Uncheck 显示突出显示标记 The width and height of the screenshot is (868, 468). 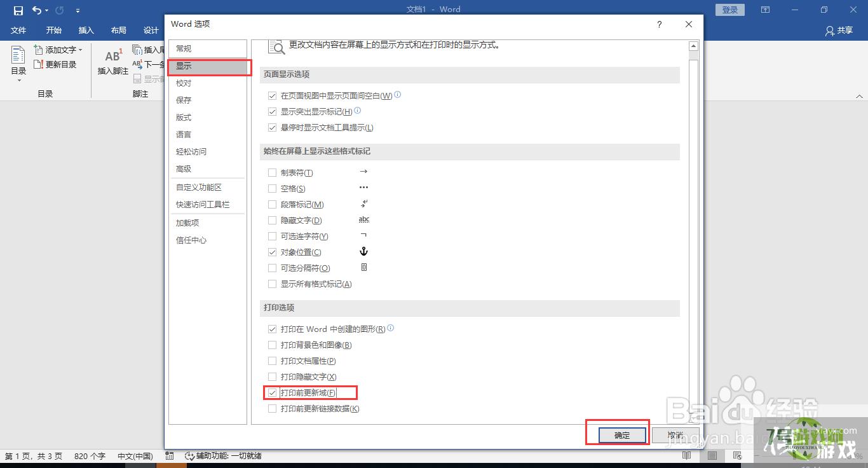273,112
